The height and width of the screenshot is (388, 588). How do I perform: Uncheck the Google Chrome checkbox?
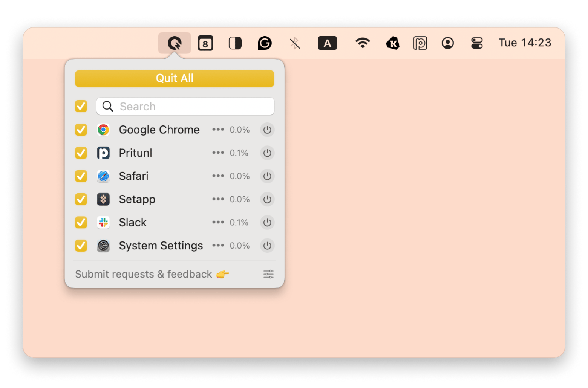pyautogui.click(x=81, y=130)
